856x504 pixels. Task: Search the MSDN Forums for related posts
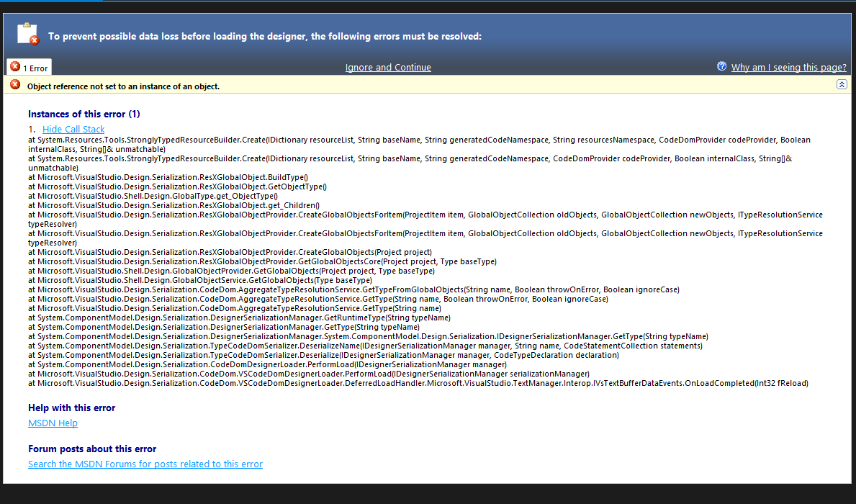point(145,464)
